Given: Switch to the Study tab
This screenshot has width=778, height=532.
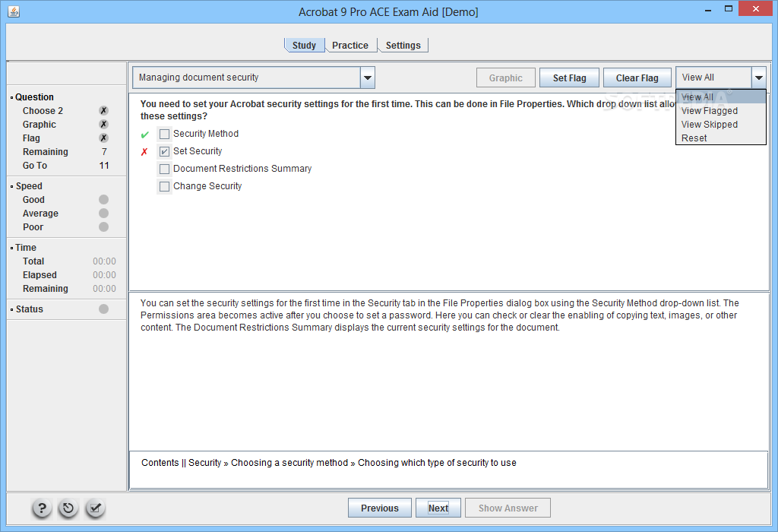Looking at the screenshot, I should point(304,45).
